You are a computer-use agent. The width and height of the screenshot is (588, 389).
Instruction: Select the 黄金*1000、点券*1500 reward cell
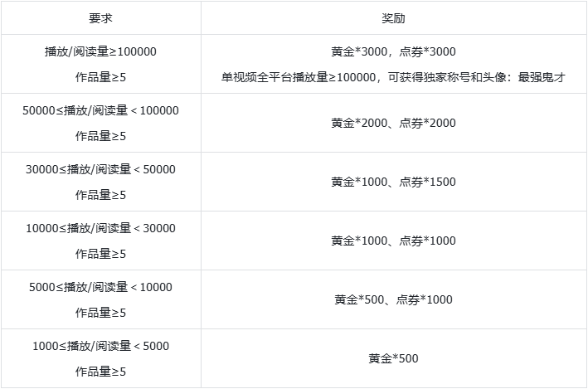coord(393,182)
